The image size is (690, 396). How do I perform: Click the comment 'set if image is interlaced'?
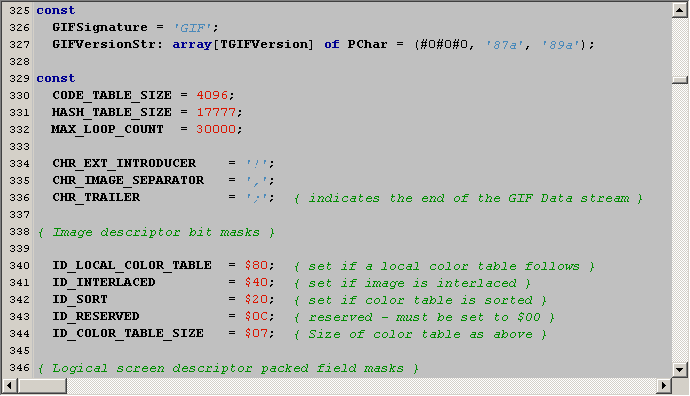pyautogui.click(x=412, y=283)
